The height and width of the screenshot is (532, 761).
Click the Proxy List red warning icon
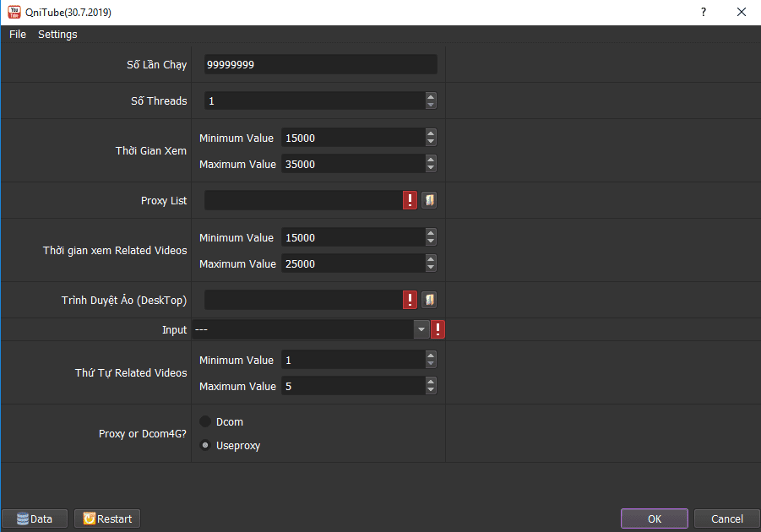click(x=410, y=200)
